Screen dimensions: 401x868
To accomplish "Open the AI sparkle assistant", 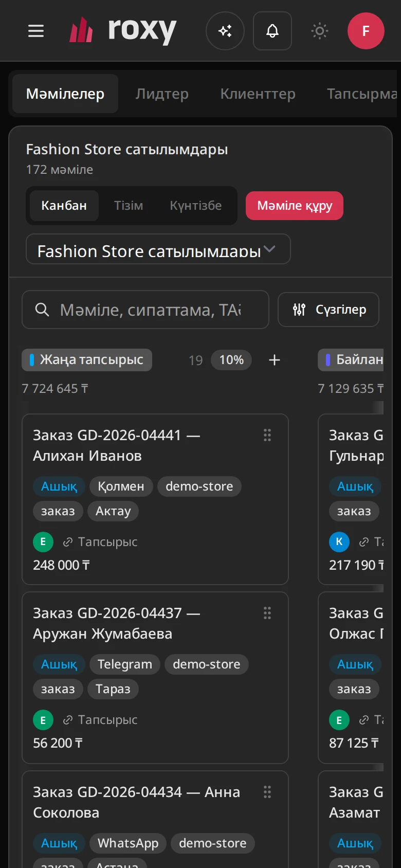I will [x=225, y=31].
